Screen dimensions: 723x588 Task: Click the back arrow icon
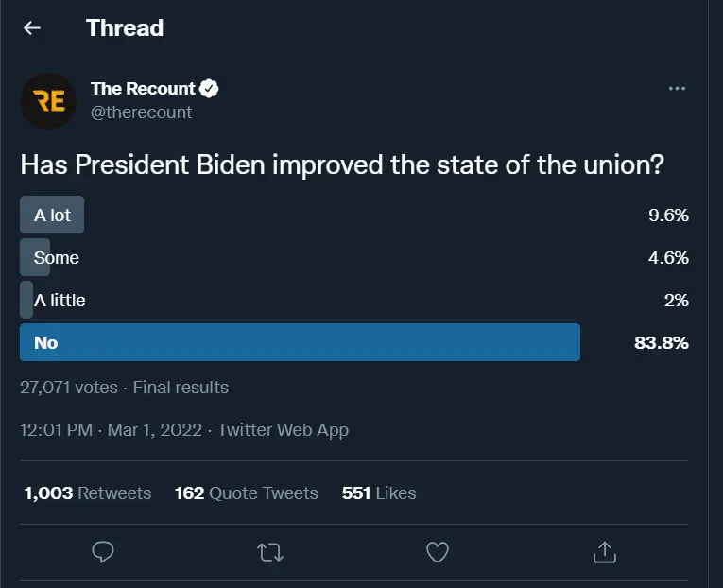click(x=32, y=28)
